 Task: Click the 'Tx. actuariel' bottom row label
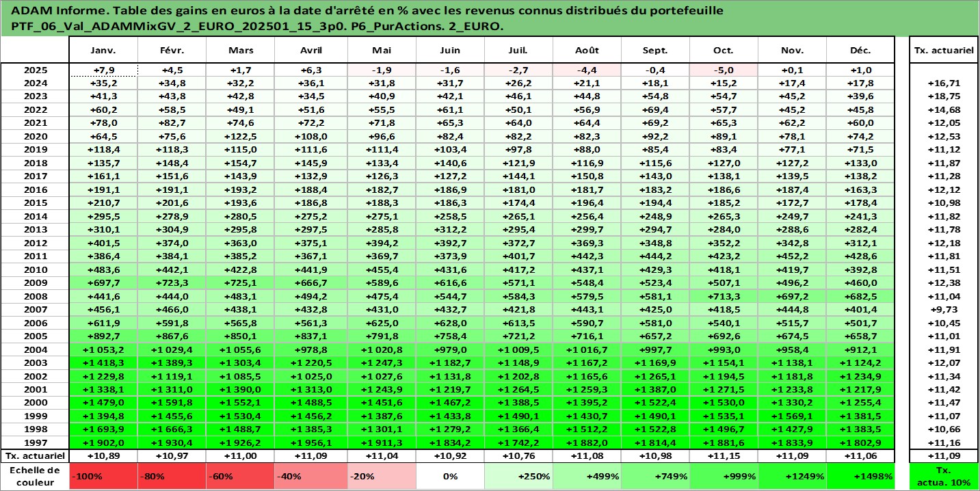(35, 455)
